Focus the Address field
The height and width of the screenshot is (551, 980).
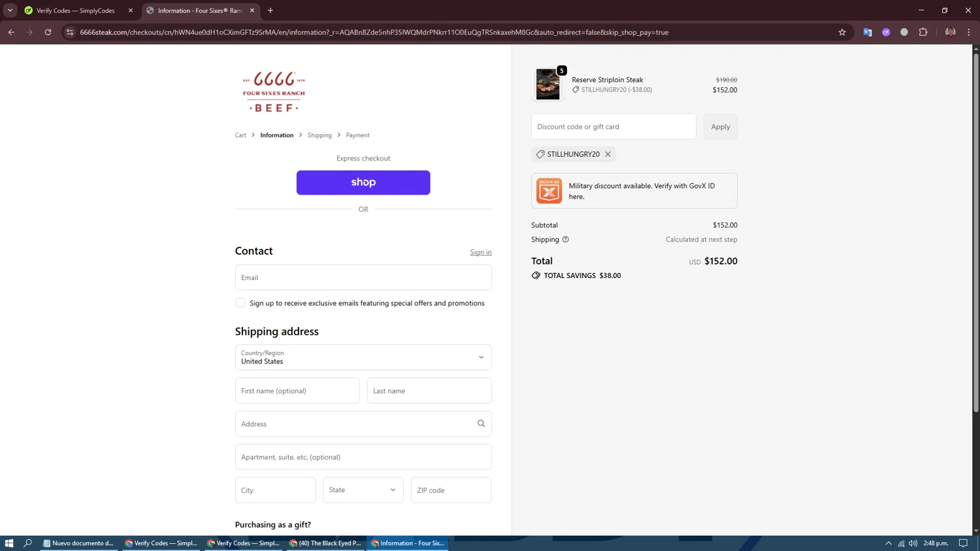point(363,424)
